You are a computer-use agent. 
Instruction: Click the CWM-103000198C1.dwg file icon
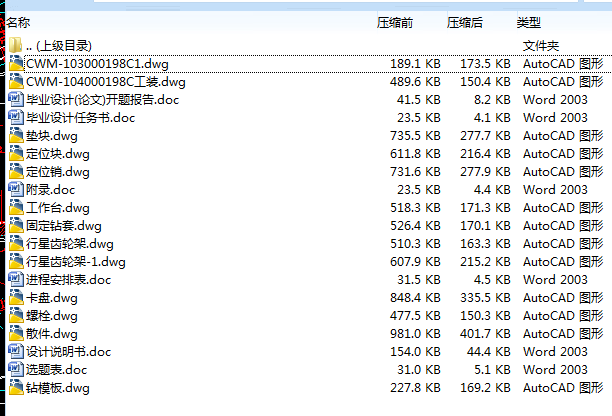pos(16,63)
